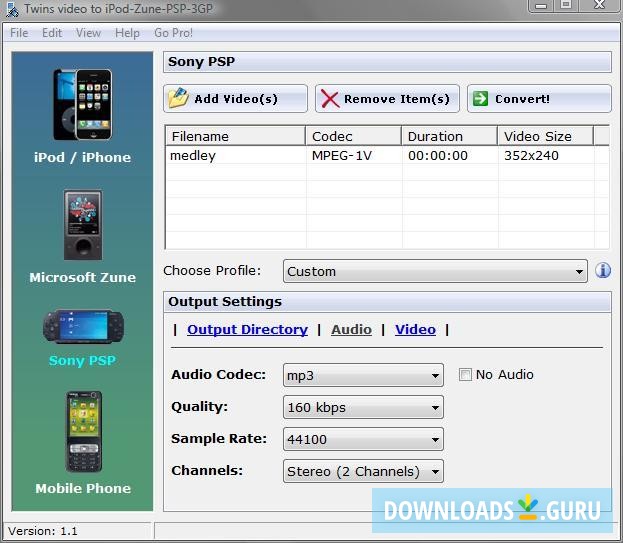Click the Add Video(s) button
Image resolution: width=623 pixels, height=543 pixels.
pos(235,99)
